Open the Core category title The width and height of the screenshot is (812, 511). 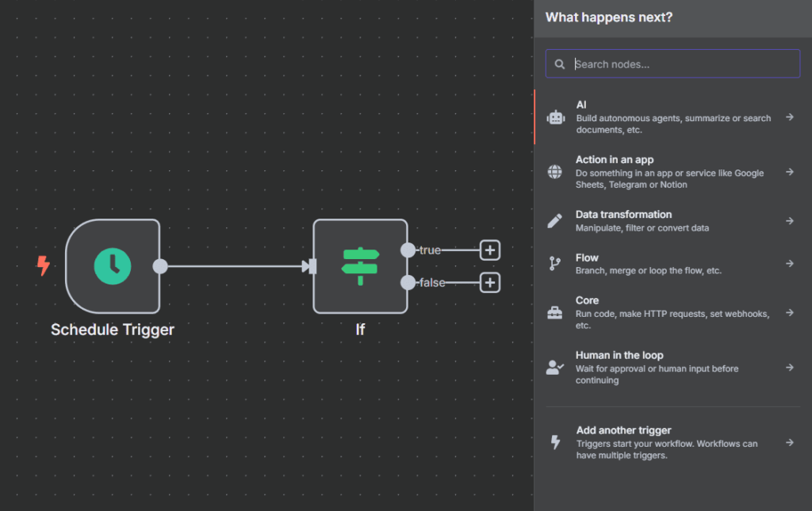coord(587,300)
